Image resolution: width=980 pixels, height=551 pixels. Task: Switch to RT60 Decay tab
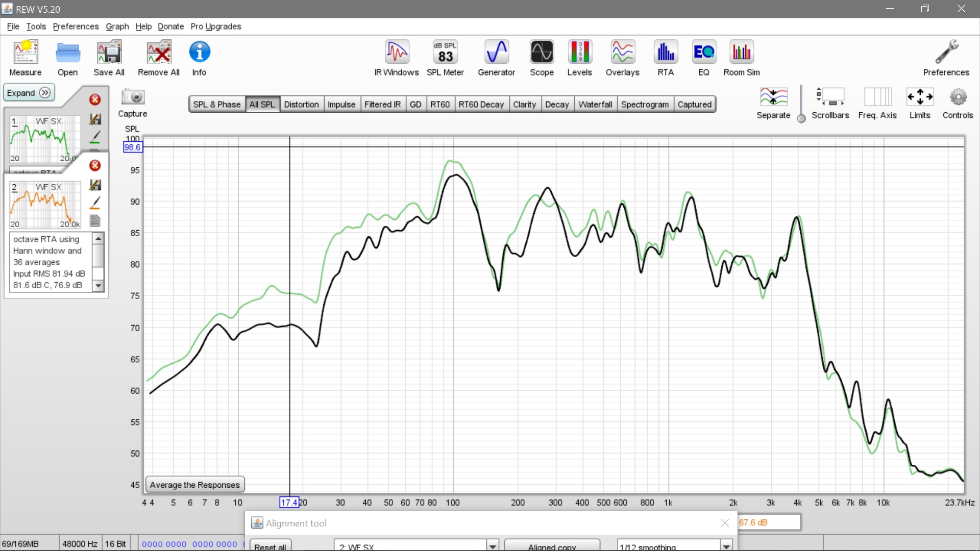481,105
